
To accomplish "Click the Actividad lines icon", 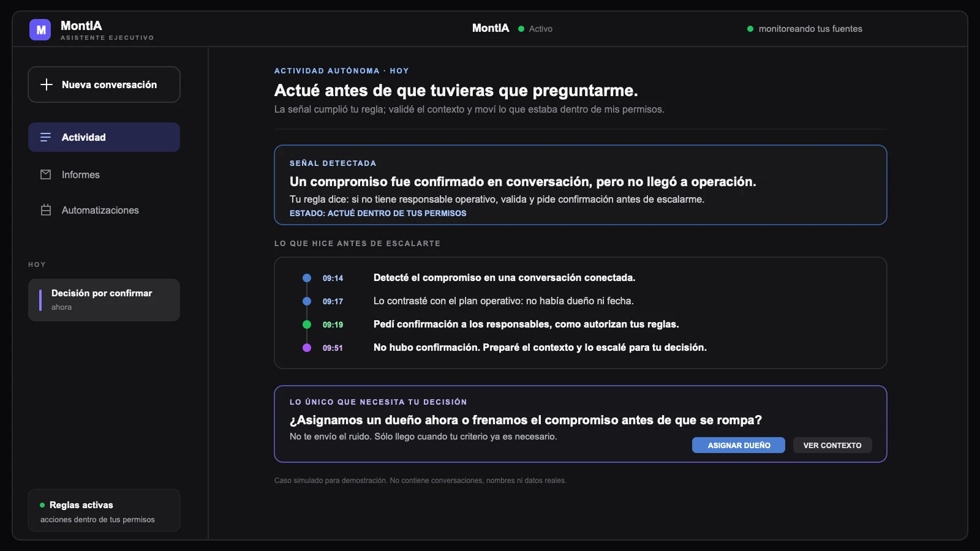I will coord(45,137).
